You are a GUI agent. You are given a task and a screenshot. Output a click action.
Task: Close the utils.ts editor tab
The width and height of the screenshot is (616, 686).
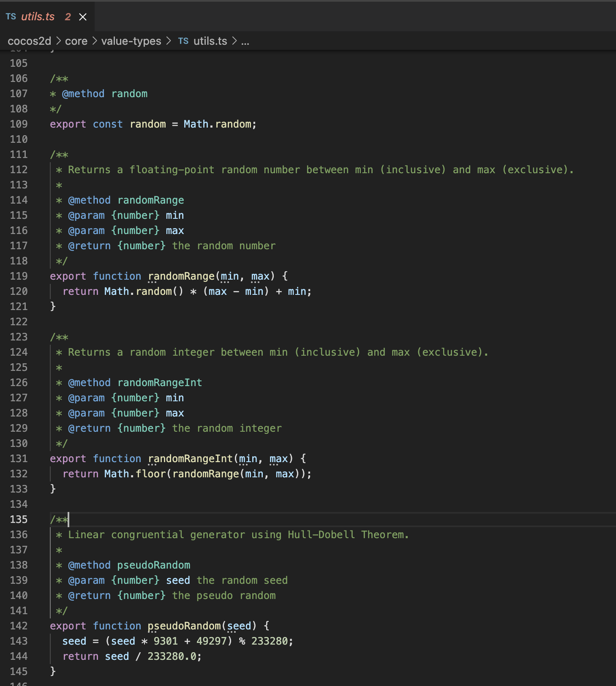83,17
